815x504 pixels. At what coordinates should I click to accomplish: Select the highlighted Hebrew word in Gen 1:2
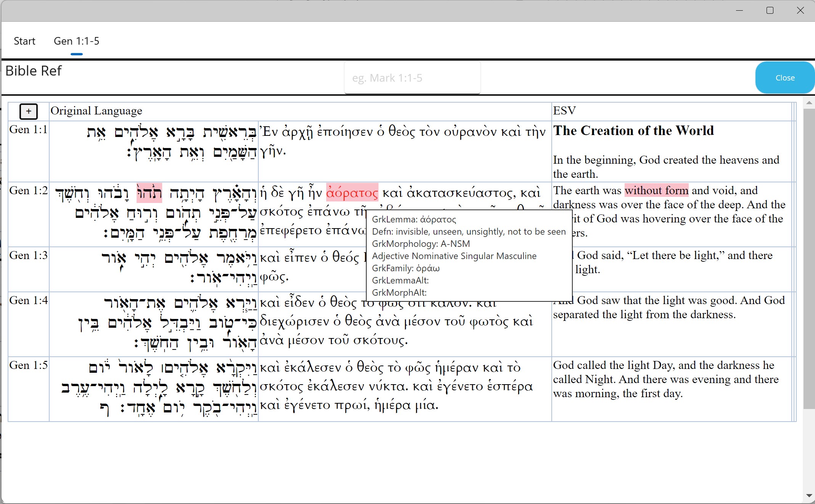pos(150,193)
